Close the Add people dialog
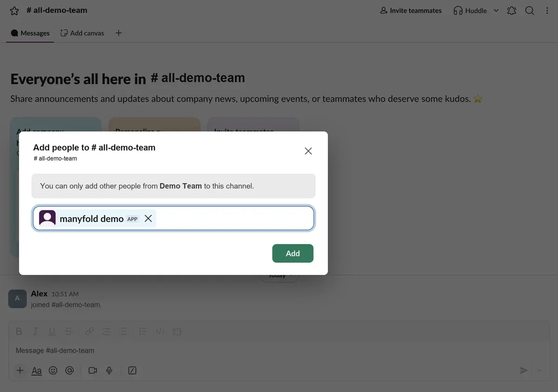 tap(308, 151)
